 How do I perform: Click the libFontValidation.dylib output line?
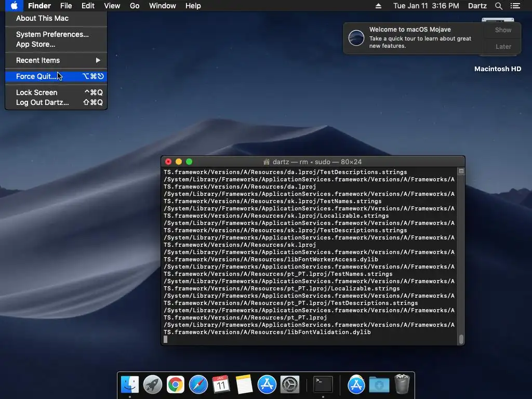268,332
